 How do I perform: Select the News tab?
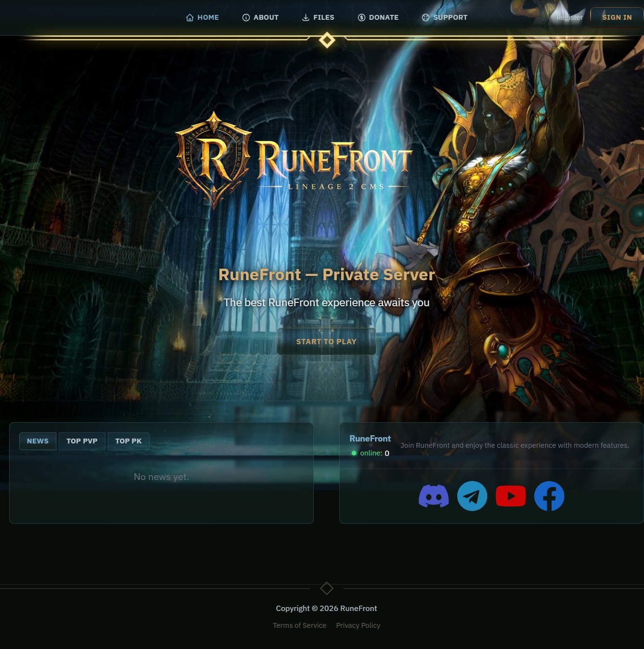click(x=38, y=441)
